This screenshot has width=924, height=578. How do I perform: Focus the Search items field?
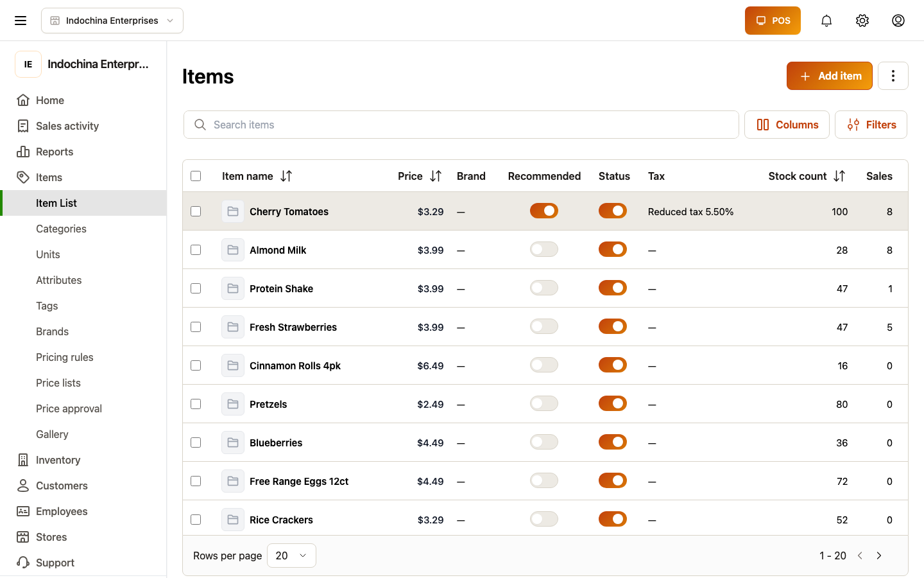(461, 125)
